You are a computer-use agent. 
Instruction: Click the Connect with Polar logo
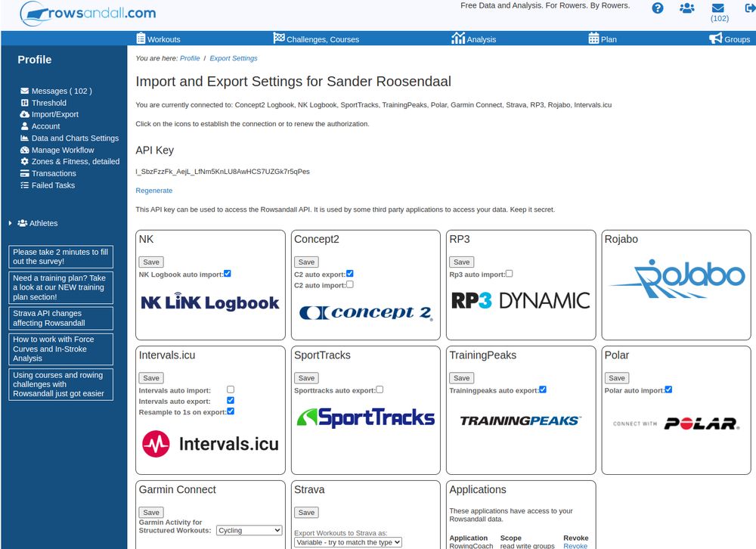click(676, 423)
